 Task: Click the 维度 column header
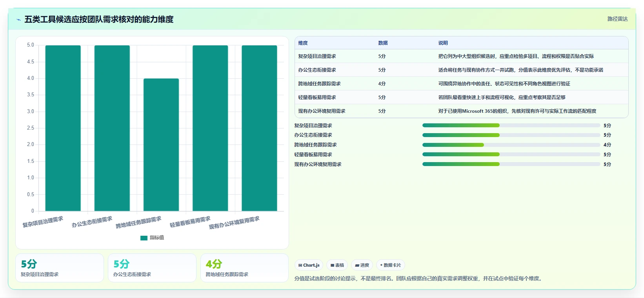[303, 43]
